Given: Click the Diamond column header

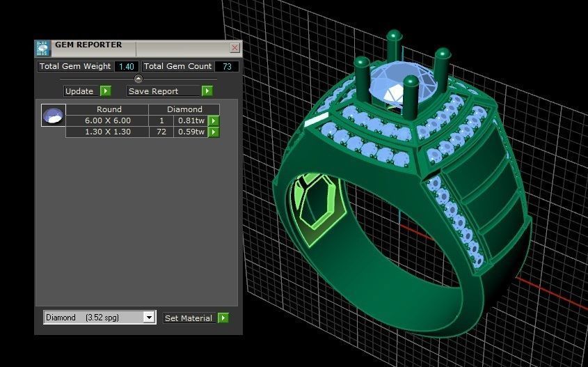Looking at the screenshot, I should 184,109.
